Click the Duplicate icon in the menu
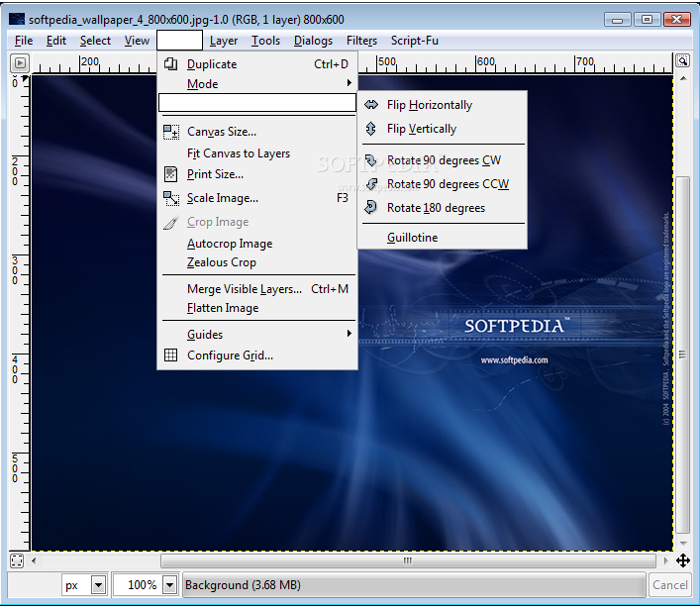The image size is (700, 608). pyautogui.click(x=170, y=63)
